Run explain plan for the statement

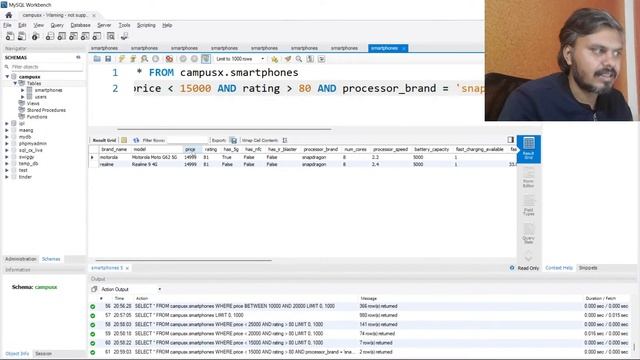(144, 59)
